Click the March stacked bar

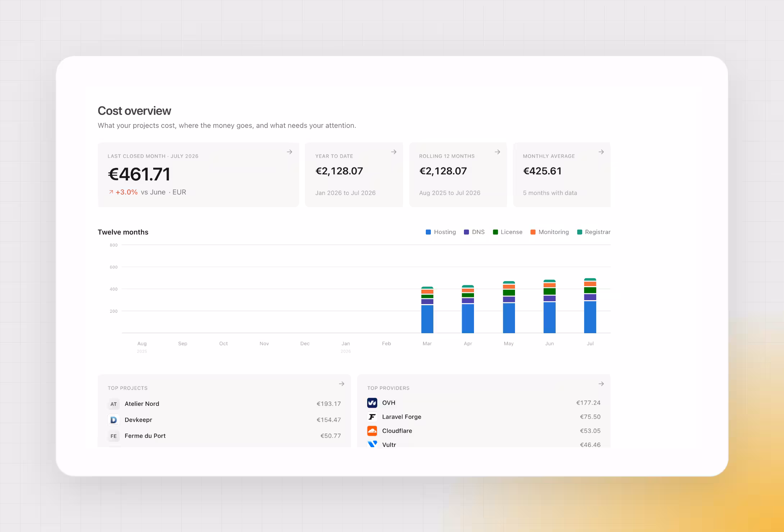(x=427, y=310)
